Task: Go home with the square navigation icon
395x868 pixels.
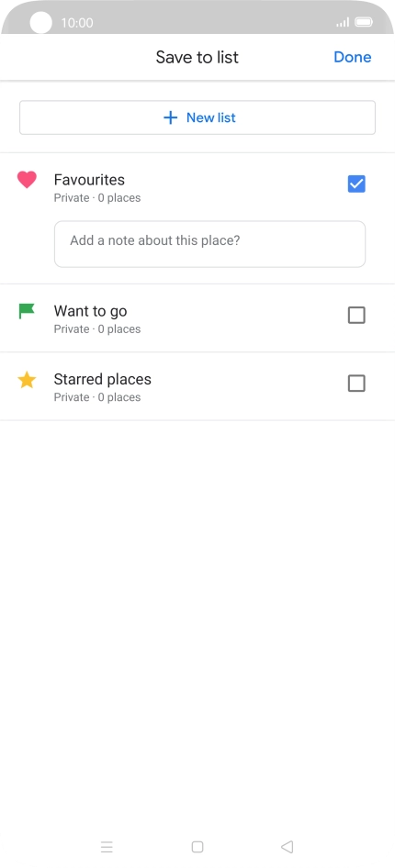Action: pyautogui.click(x=197, y=846)
